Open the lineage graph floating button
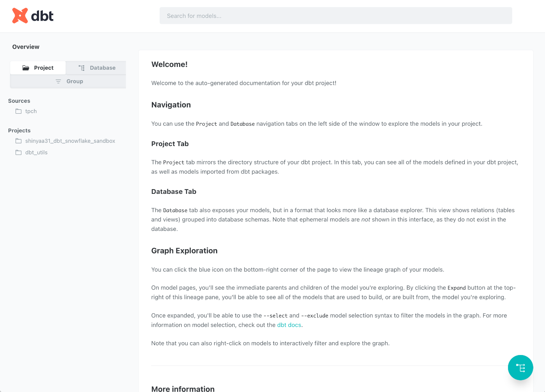 (520, 367)
